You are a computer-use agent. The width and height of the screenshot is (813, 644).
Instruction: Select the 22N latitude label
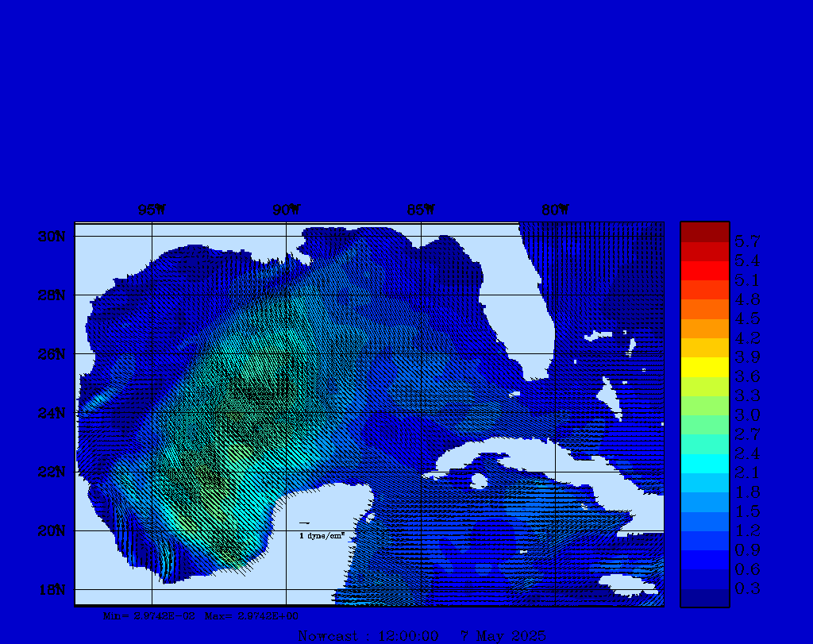click(52, 472)
